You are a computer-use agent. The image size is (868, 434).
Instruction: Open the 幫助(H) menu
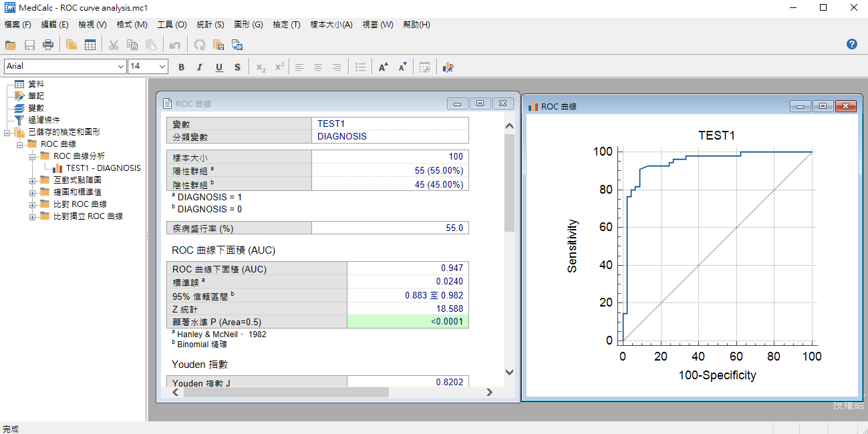[x=416, y=25]
